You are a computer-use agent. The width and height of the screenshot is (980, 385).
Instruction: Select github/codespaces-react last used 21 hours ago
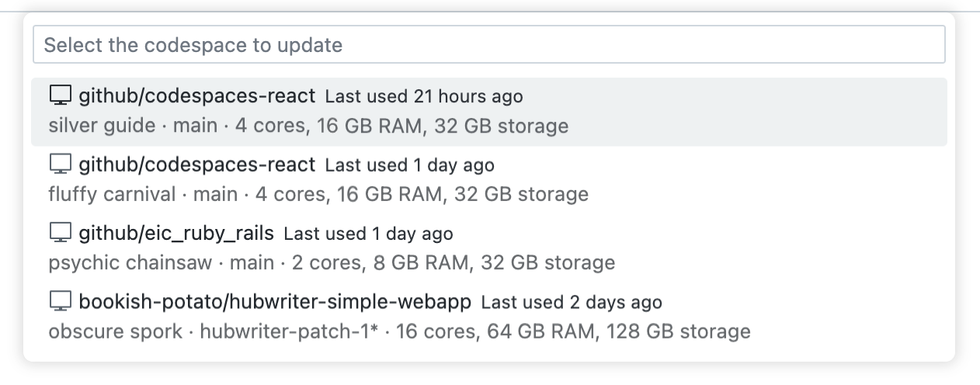click(x=197, y=96)
